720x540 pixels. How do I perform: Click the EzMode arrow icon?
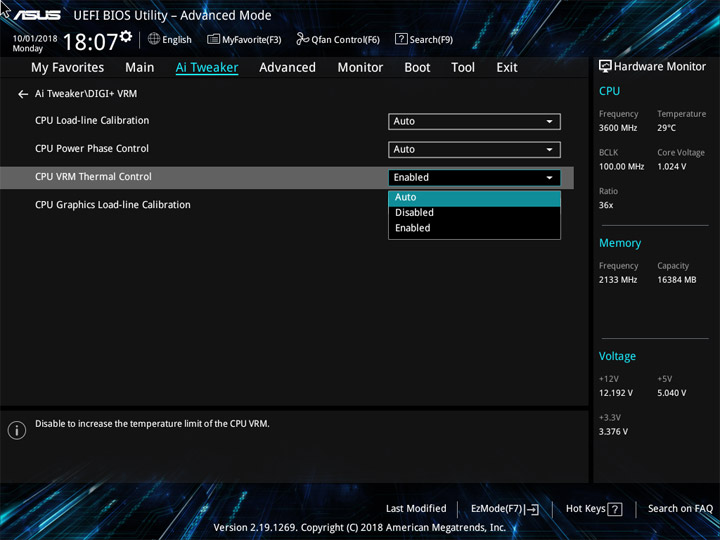[532, 509]
